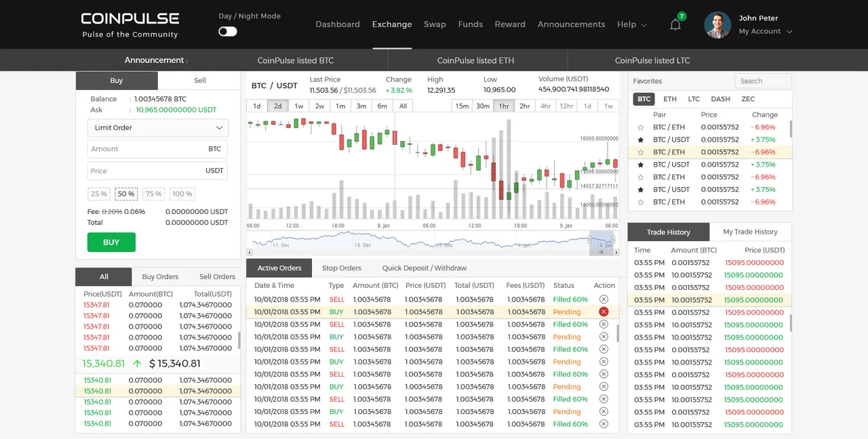
Task: Select the 15m candle interval
Action: [462, 106]
